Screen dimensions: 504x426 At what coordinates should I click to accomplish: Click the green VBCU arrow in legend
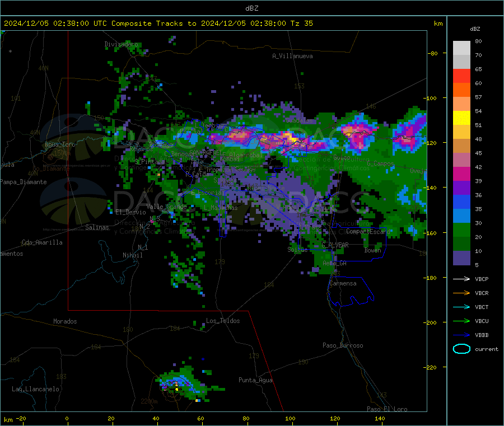461,321
